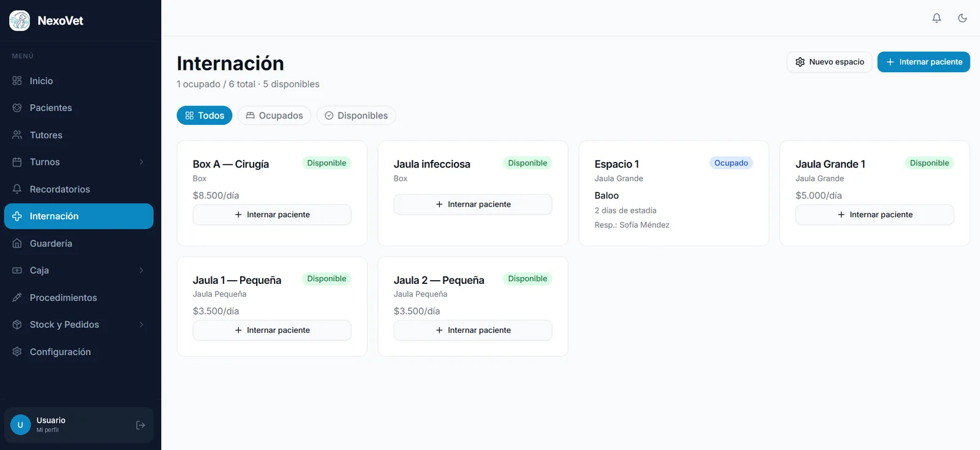Select Internación in the sidebar
Viewport: 980px width, 450px height.
point(78,216)
